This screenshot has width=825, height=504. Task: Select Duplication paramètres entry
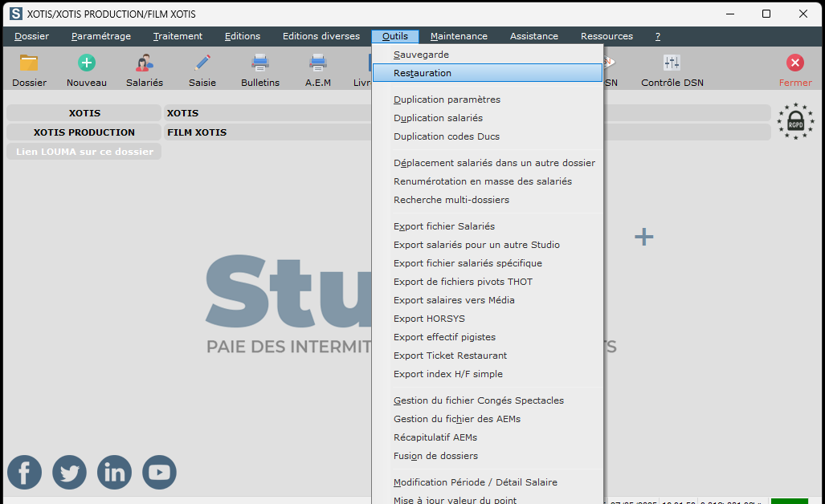point(488,100)
